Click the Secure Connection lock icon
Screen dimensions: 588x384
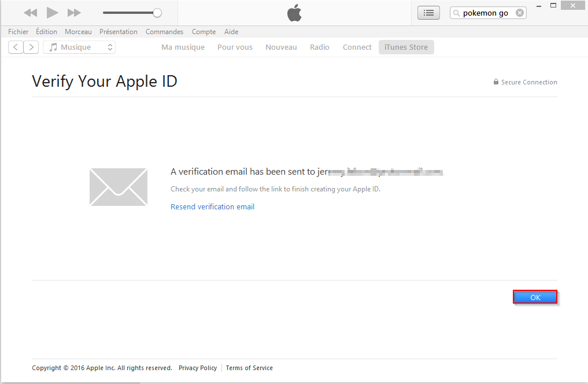tap(495, 82)
